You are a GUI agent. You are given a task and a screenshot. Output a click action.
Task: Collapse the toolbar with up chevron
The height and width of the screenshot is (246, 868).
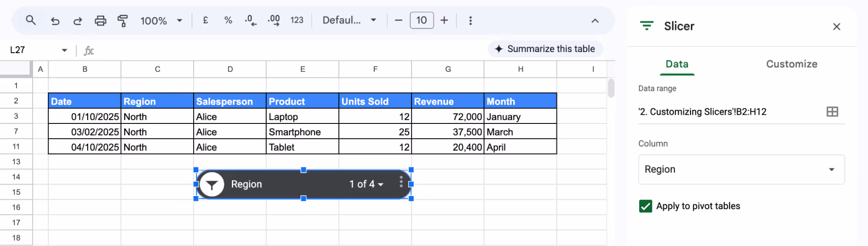pos(595,20)
